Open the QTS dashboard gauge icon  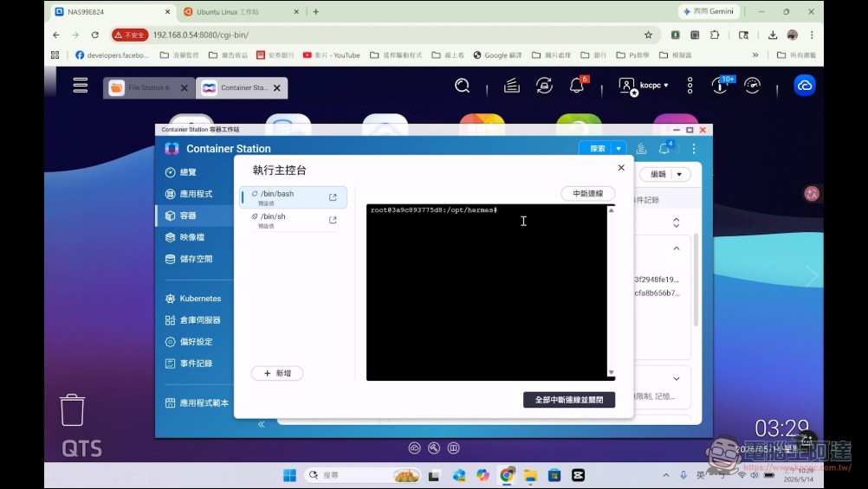click(752, 85)
